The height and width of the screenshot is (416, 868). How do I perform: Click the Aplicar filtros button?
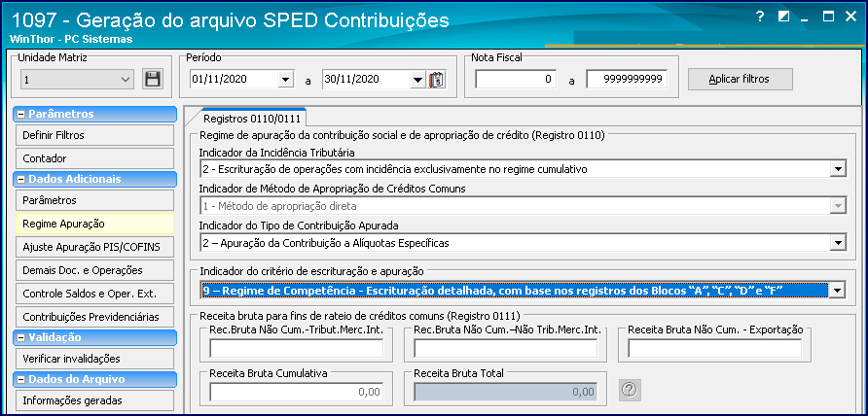tap(741, 79)
